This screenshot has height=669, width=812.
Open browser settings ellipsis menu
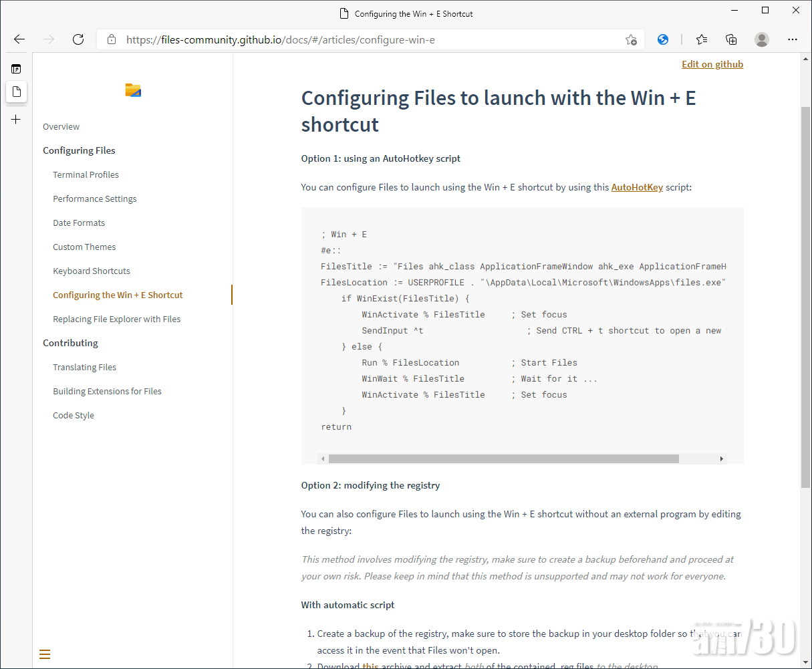[x=792, y=39]
